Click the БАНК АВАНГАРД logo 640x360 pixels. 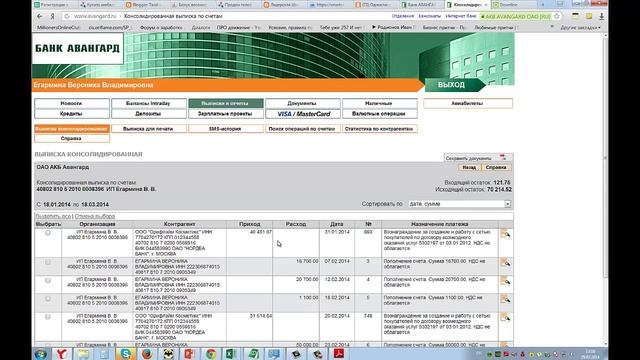pyautogui.click(x=78, y=49)
